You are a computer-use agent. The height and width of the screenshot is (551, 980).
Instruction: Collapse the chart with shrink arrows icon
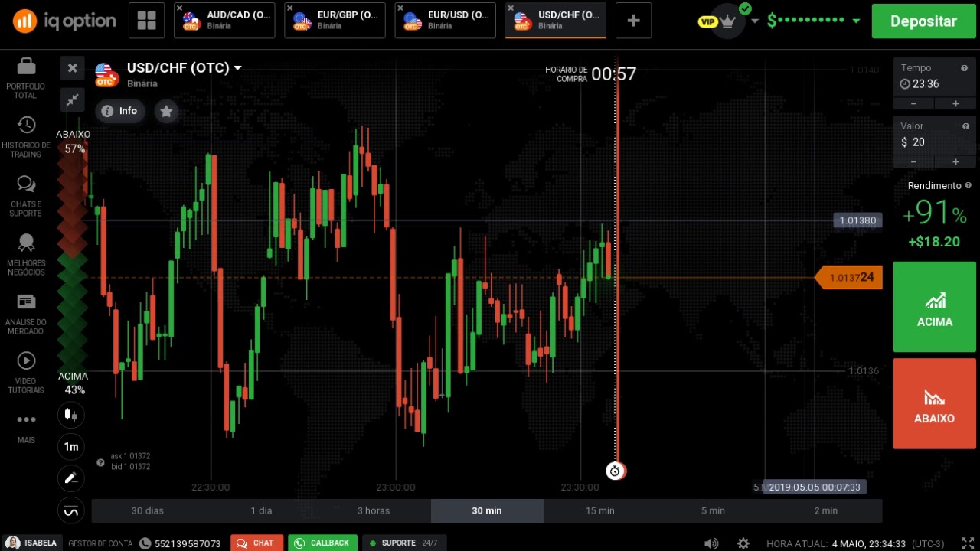[72, 99]
